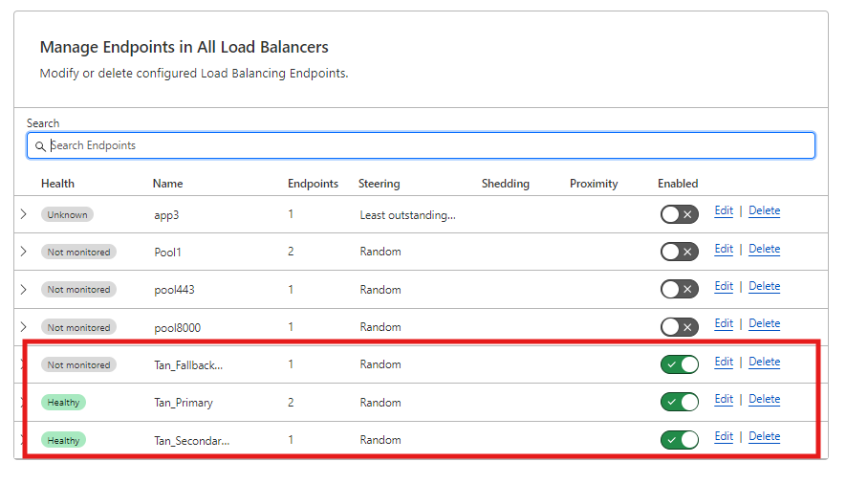868x484 pixels.
Task: Click the Not monitored badge for Pool1
Action: pos(78,253)
